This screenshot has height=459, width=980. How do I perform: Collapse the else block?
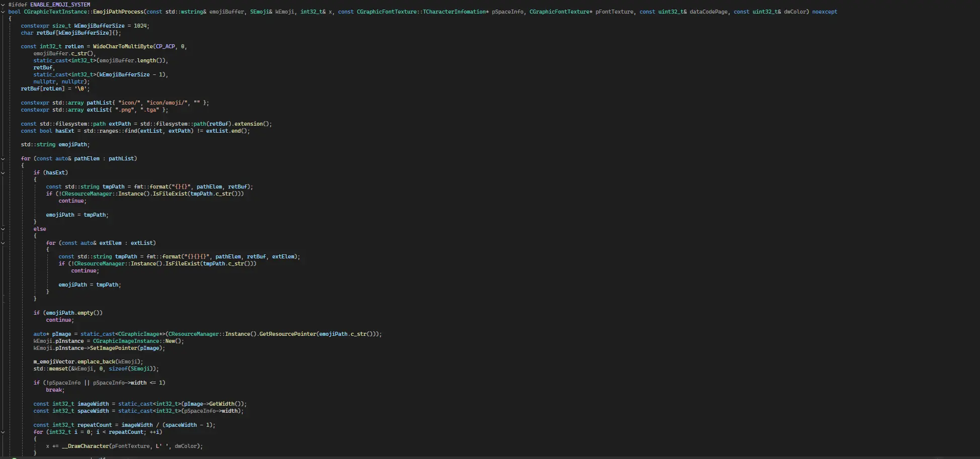(x=3, y=229)
